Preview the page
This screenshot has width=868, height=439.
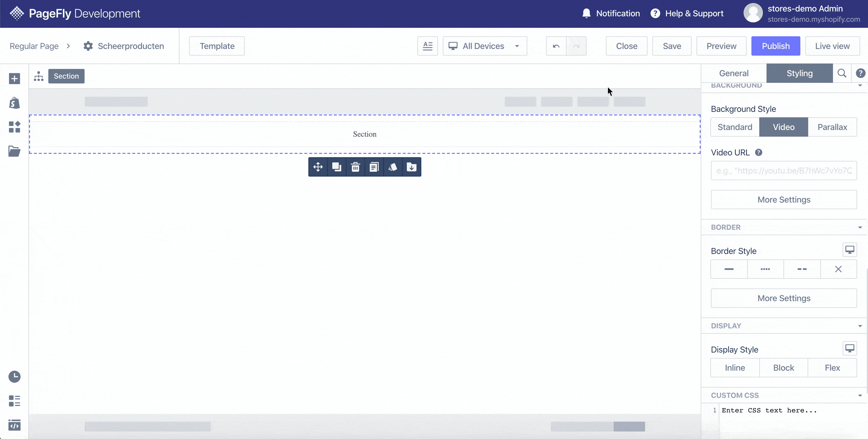point(721,46)
